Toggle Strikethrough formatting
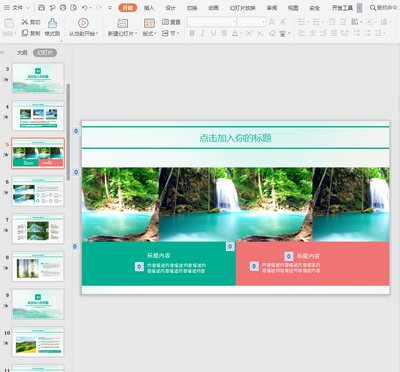Screen dimensions: 400x372 point(224,33)
